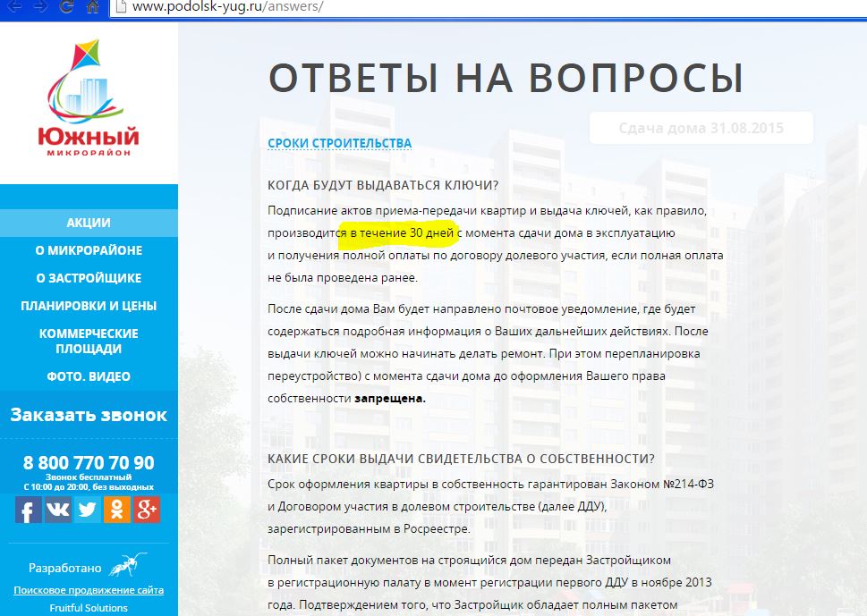867x616 pixels.
Task: Open the О ЗАСТРОЙЩИКЕ menu section
Action: coord(89,278)
